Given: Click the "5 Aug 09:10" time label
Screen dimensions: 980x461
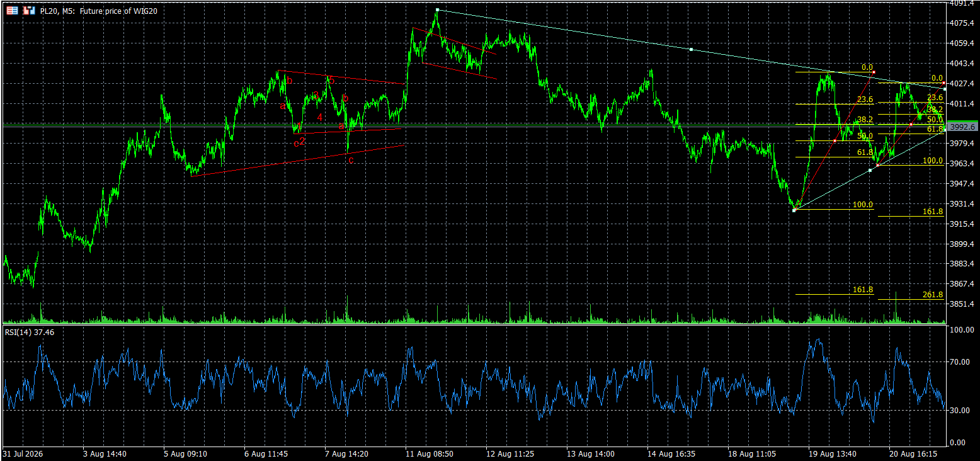Looking at the screenshot, I should (185, 453).
